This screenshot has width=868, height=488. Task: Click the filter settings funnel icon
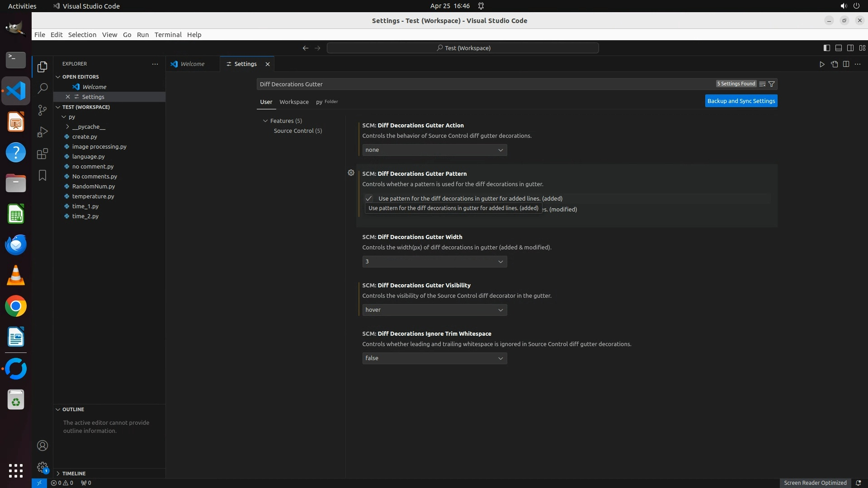tap(772, 84)
